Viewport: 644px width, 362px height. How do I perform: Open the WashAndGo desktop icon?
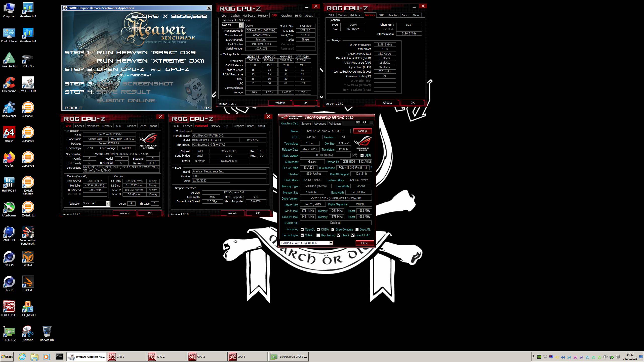(9, 60)
